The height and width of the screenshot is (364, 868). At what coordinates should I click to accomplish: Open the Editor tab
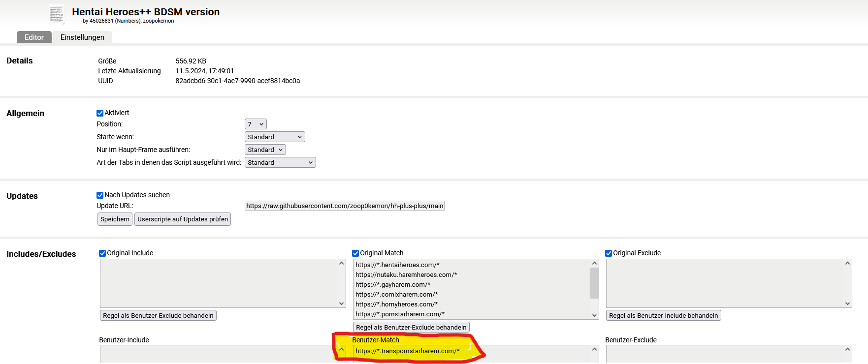click(34, 37)
